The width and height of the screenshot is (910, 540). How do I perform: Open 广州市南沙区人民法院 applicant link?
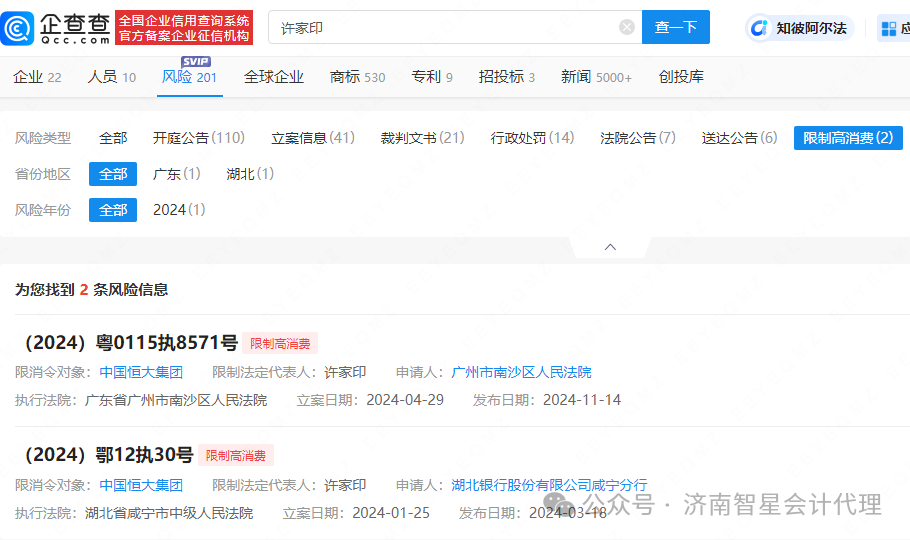pos(521,373)
